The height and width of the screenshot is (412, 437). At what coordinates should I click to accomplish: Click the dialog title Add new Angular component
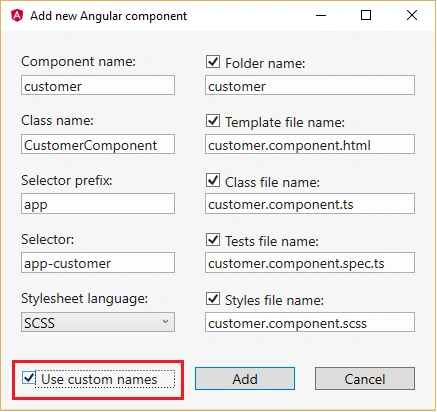tap(108, 16)
